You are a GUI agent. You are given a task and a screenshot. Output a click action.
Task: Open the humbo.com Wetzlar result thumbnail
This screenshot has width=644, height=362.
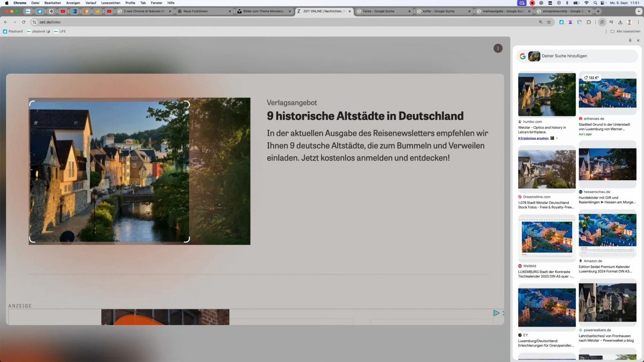(547, 95)
